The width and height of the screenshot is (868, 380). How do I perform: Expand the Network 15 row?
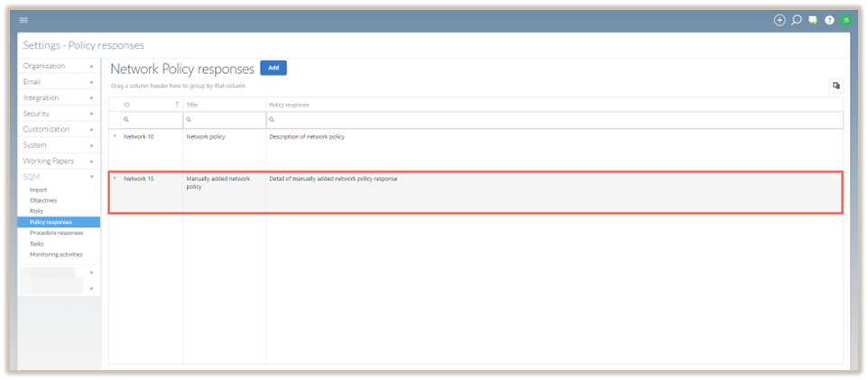pos(115,178)
